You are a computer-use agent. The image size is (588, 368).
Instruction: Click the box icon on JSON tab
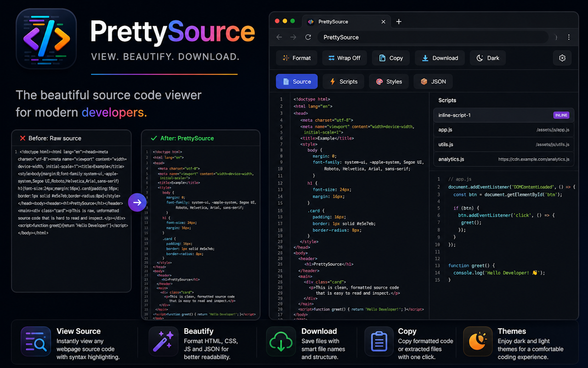[424, 81]
